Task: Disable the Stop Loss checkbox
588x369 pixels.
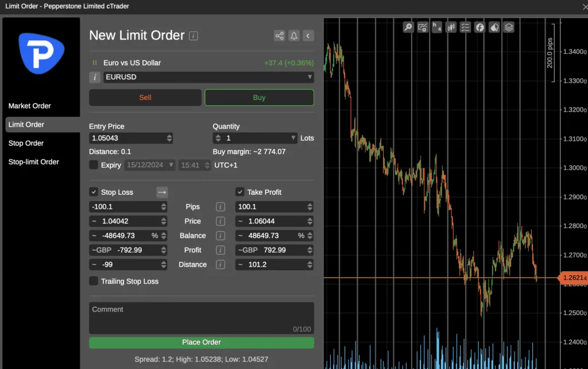Action: [93, 192]
